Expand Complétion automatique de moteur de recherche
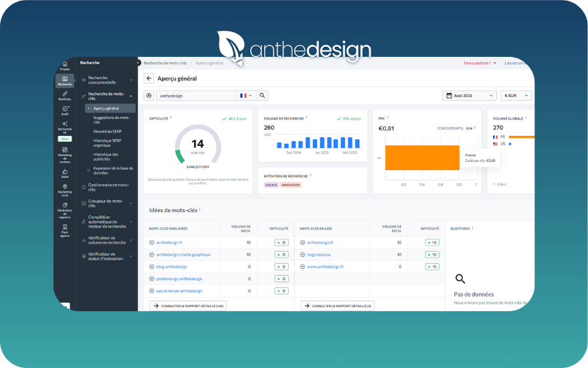Viewport: 588px width, 368px height. [x=131, y=221]
